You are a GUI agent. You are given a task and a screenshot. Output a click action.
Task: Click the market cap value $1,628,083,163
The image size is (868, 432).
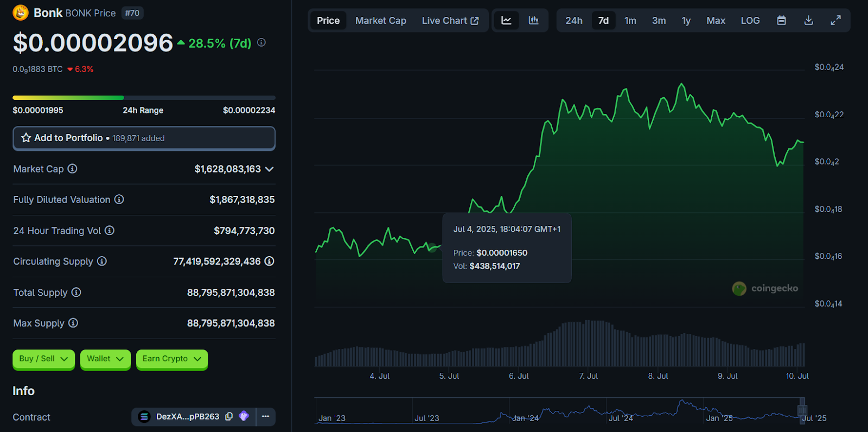pos(228,169)
